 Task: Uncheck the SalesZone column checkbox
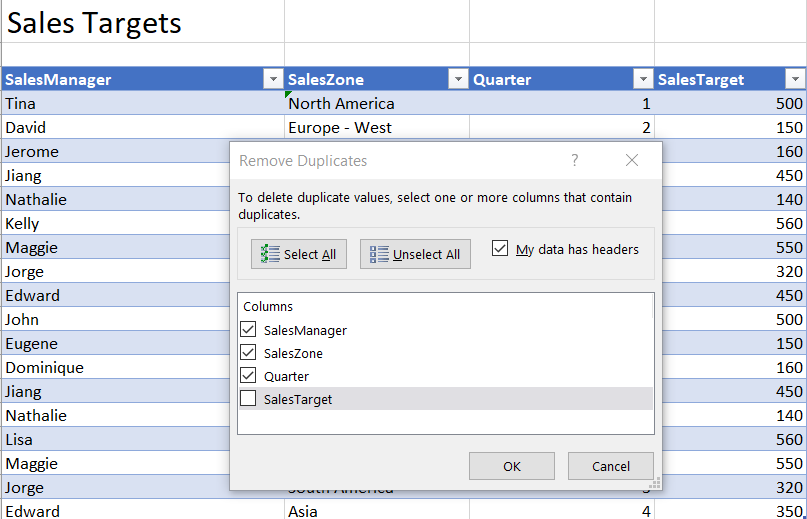248,352
